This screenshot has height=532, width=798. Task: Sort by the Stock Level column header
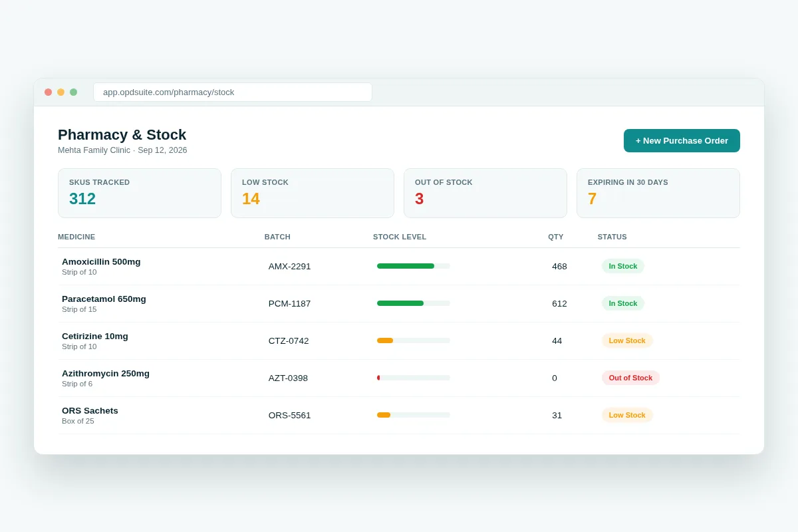[x=400, y=237]
